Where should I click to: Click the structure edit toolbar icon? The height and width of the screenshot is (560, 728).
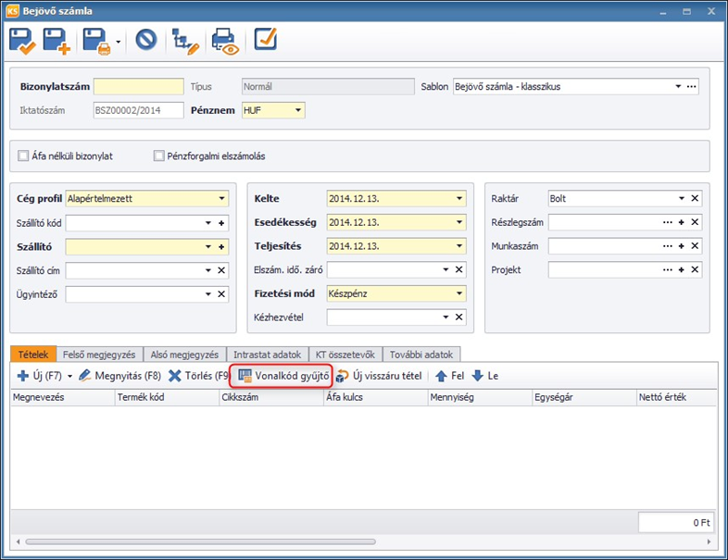point(185,41)
